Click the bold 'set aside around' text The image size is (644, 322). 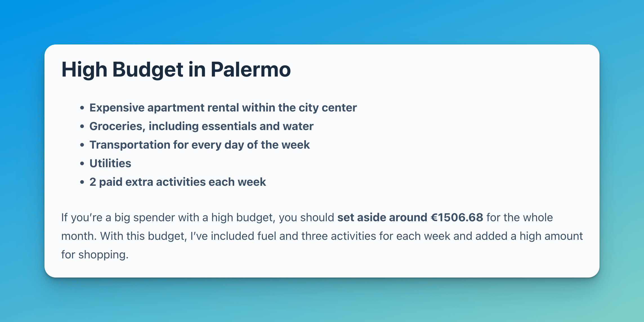tap(382, 217)
